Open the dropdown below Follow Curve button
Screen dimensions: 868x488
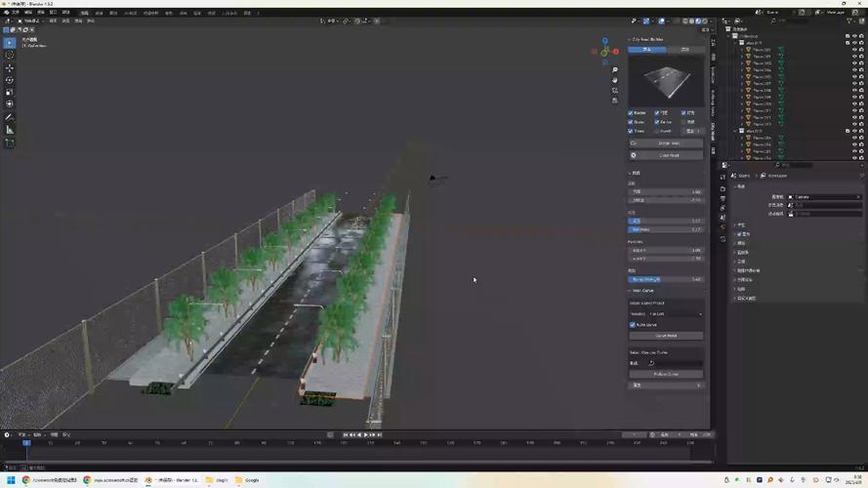coord(667,386)
